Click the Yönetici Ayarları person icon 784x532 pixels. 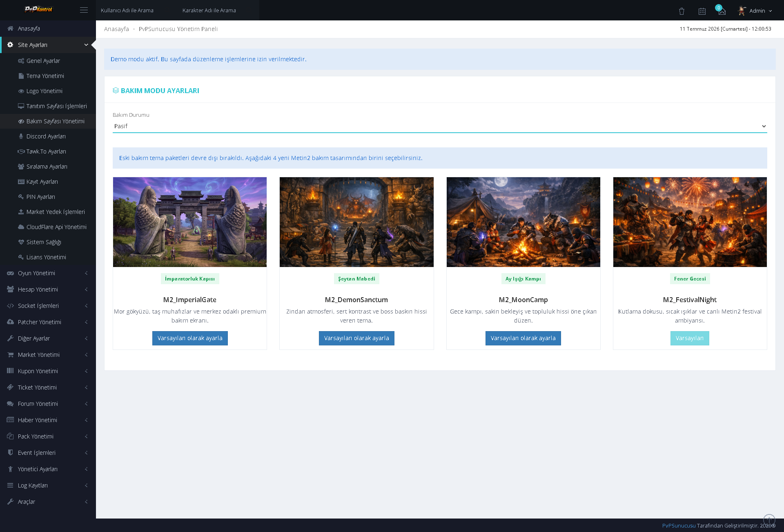coord(10,469)
